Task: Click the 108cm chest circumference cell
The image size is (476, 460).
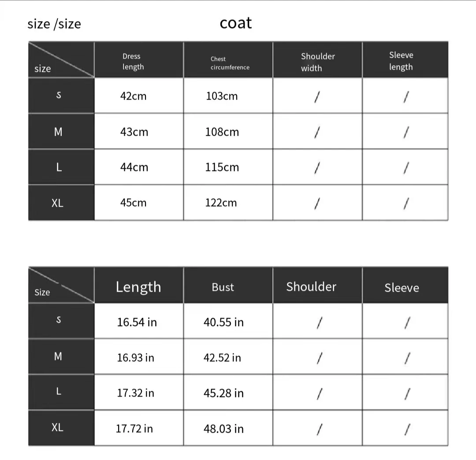Action: click(222, 132)
